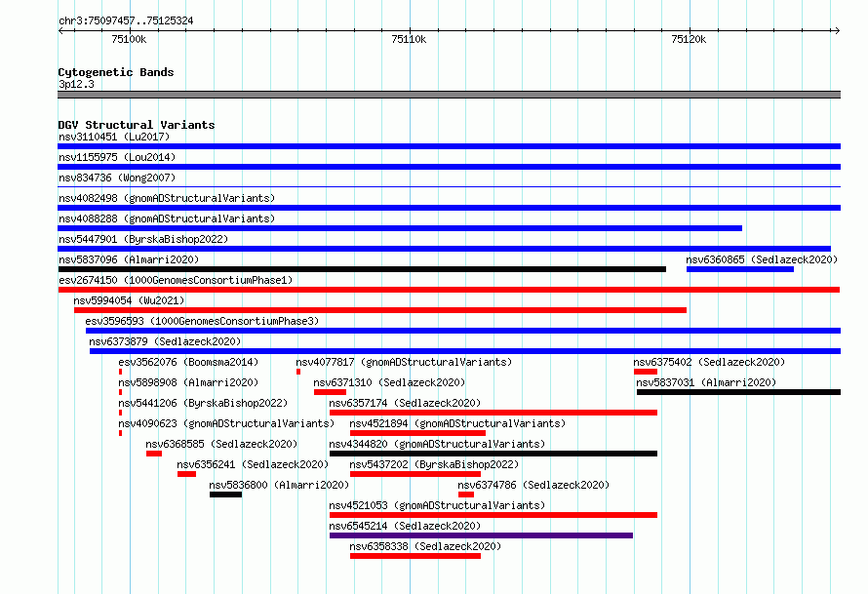
Task: Click the black bar of nsv4344820
Action: point(493,454)
